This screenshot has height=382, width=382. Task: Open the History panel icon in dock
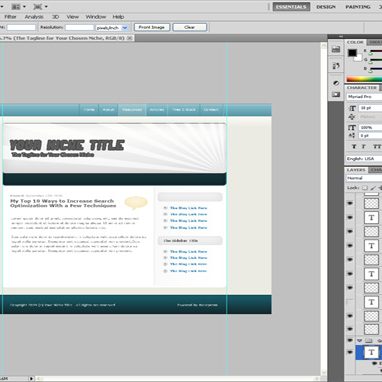pos(336,50)
